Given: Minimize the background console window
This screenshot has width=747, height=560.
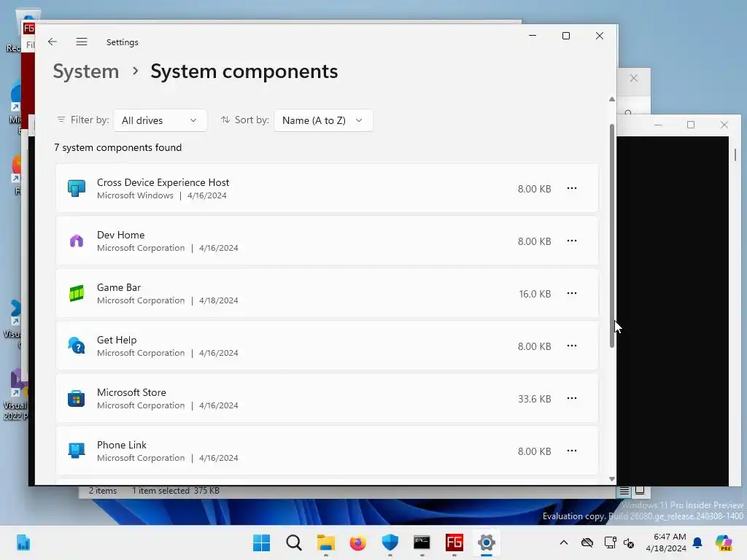Looking at the screenshot, I should pos(658,125).
